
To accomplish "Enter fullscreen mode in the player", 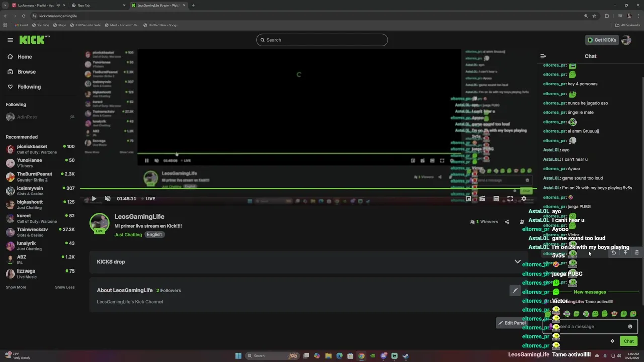I will (x=510, y=199).
